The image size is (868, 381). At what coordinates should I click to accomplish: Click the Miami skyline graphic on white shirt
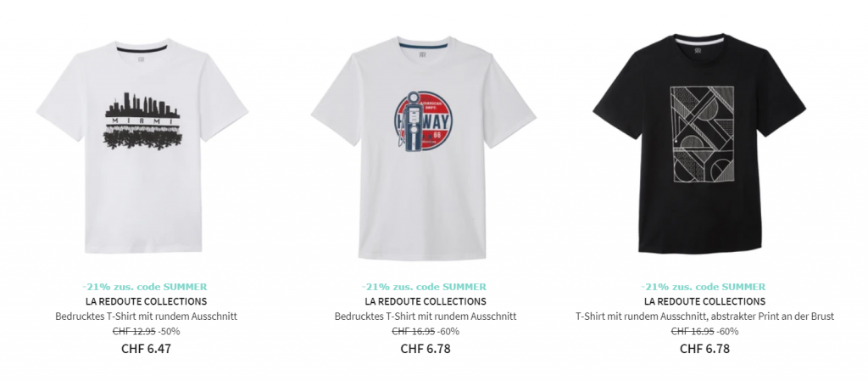142,120
